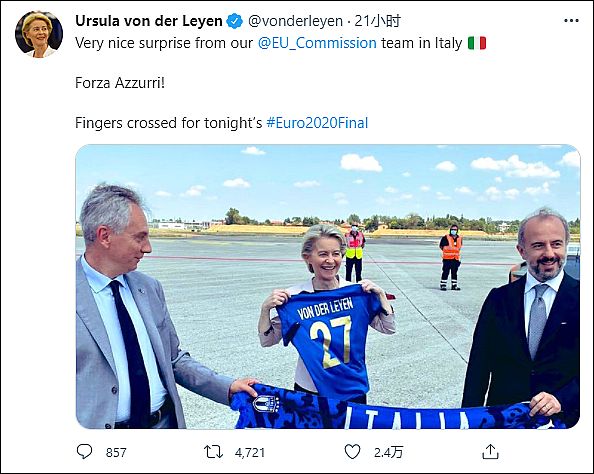Open the #Euro2020Final hashtag
The height and width of the screenshot is (474, 594).
pyautogui.click(x=317, y=123)
